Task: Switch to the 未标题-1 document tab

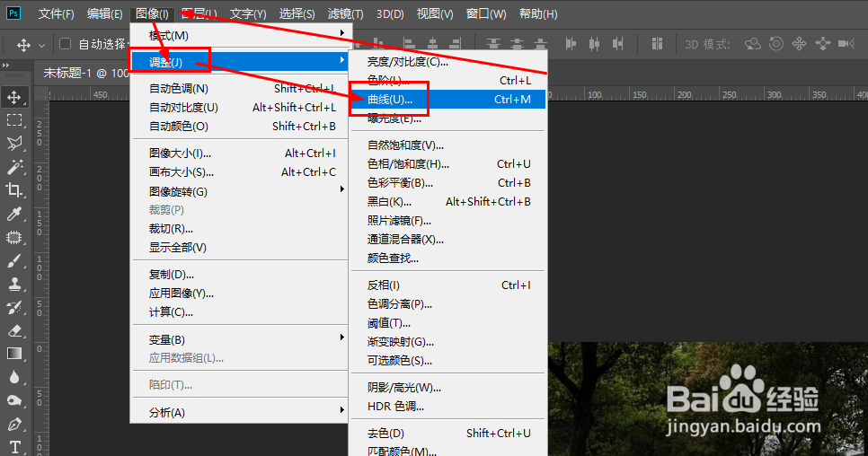Action: tap(85, 73)
